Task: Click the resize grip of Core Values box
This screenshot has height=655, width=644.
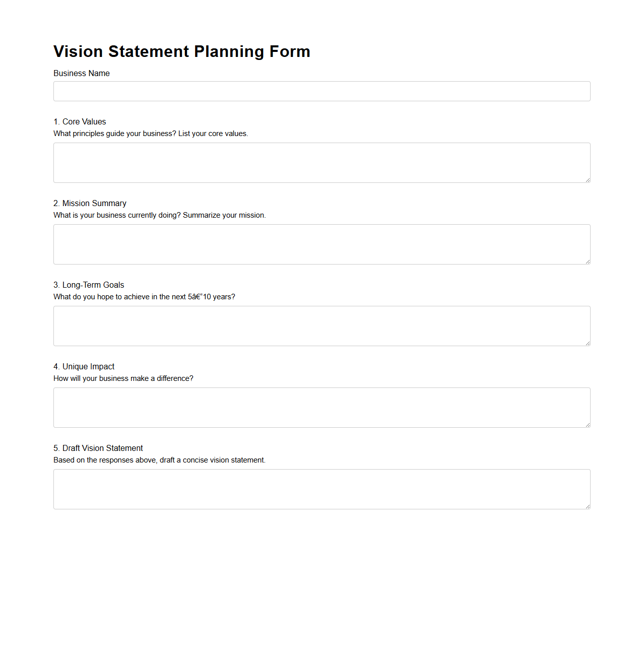Action: pos(587,180)
